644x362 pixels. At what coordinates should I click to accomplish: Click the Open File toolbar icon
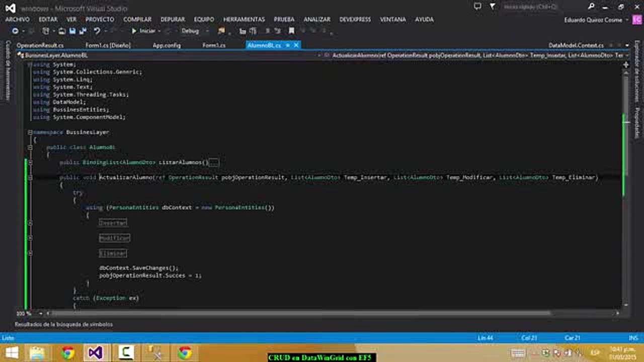pyautogui.click(x=62, y=31)
